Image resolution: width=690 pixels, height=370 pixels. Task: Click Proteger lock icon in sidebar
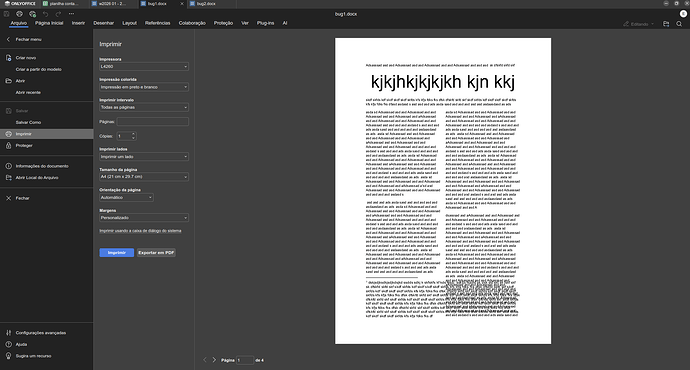pyautogui.click(x=8, y=146)
